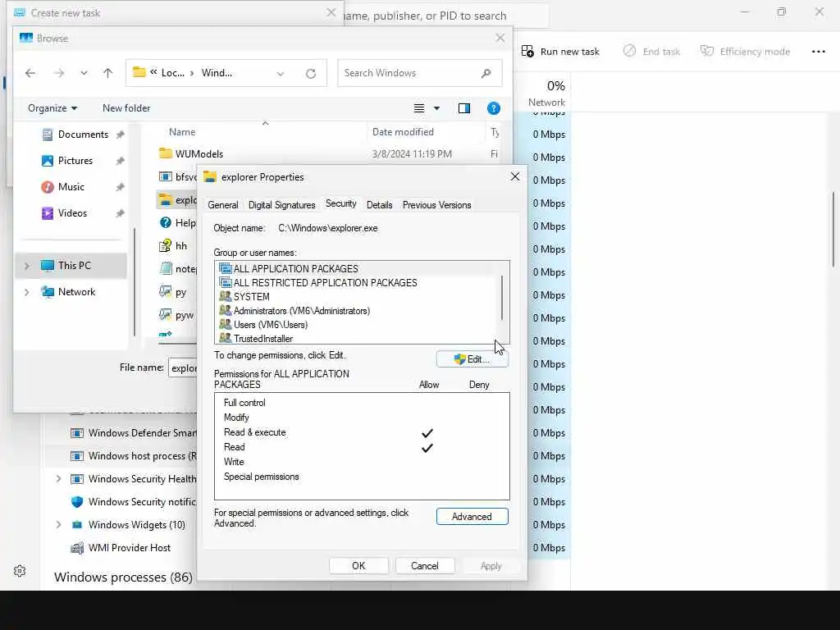The height and width of the screenshot is (630, 840).
Task: Click End task in Task Manager
Action: (651, 52)
